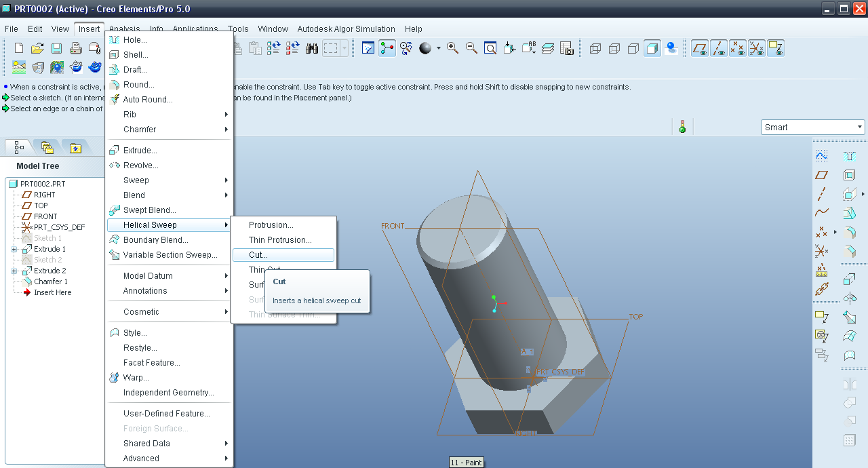Select the Datum Plane tool on the right

[822, 175]
